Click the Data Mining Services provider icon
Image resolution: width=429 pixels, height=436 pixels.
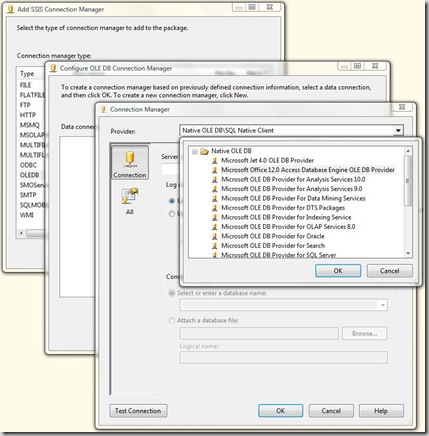[x=215, y=198]
